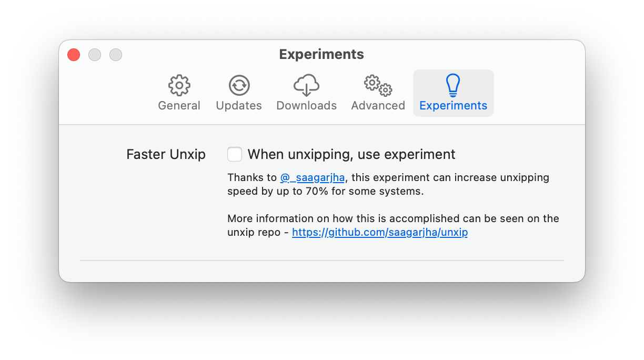This screenshot has height=360, width=644.
Task: Click the Faster Unxip section label
Action: [x=166, y=154]
